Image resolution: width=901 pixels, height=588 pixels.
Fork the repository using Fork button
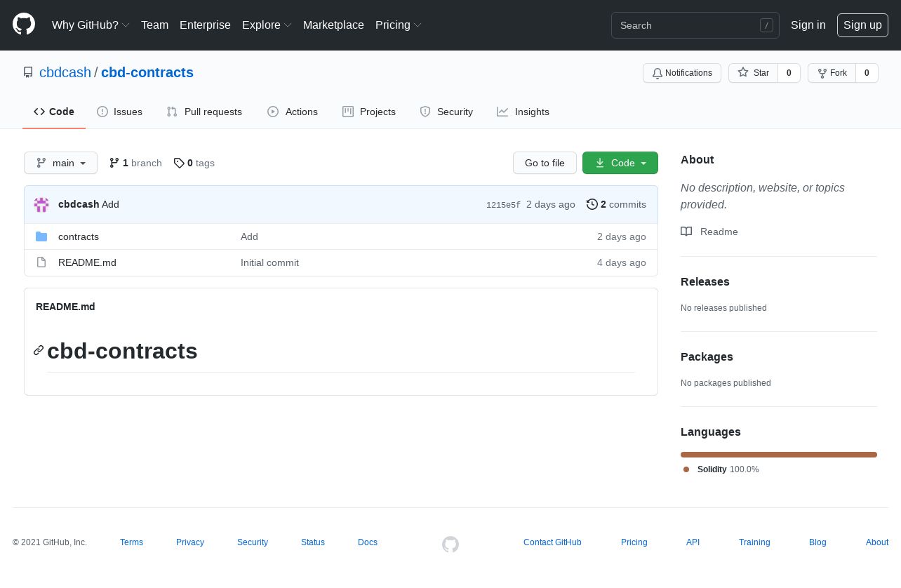point(832,73)
